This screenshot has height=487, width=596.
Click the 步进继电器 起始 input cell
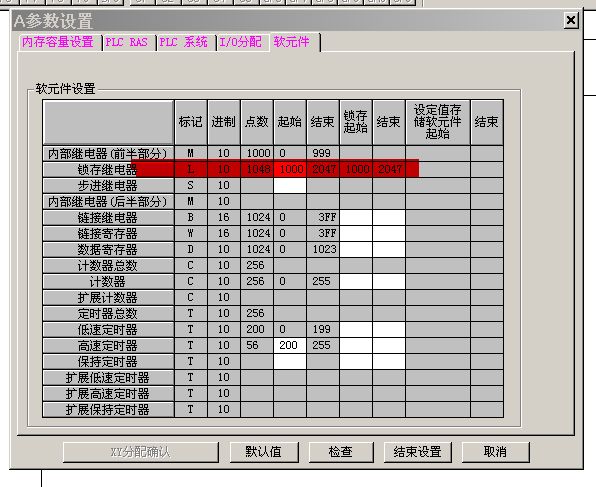tap(290, 186)
